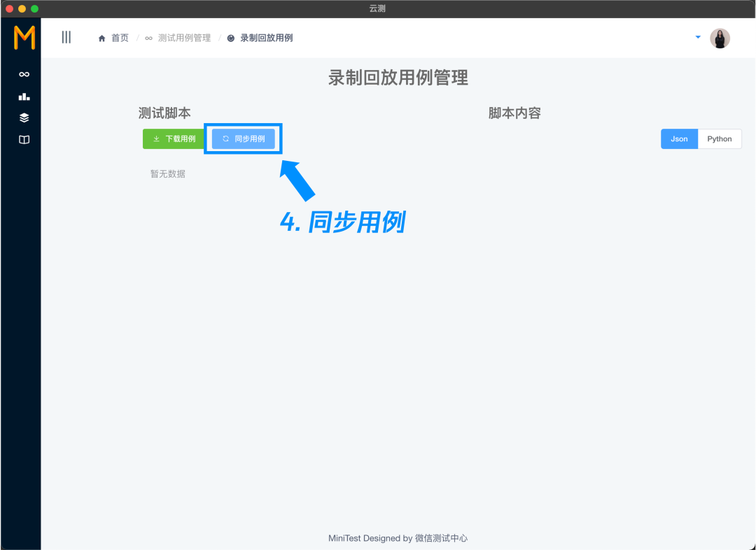Go to 首页 breadcrumb
Screen dimensions: 756x550
(120, 38)
